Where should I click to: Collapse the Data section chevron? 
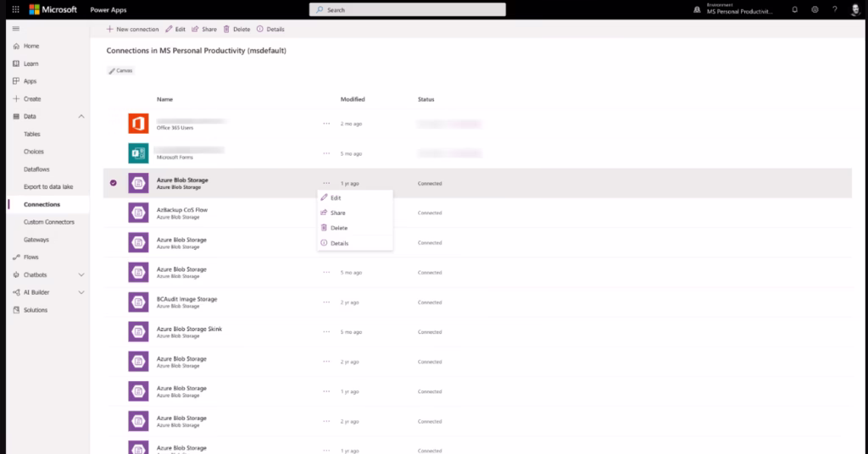81,117
